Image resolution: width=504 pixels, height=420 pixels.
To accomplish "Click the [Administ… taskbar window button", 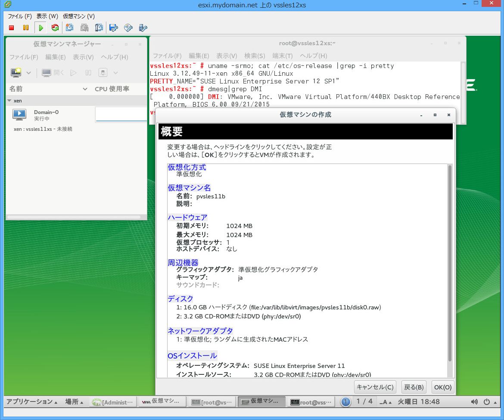I will (112, 401).
